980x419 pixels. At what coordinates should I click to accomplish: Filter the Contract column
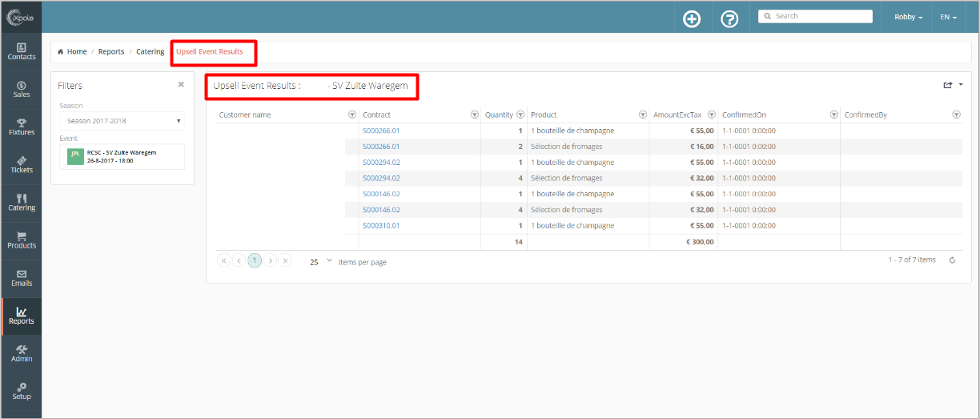(474, 115)
